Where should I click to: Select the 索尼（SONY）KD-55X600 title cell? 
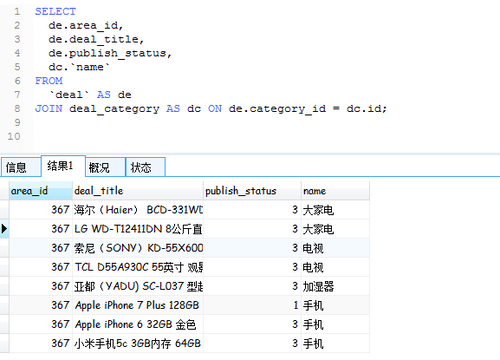point(138,248)
